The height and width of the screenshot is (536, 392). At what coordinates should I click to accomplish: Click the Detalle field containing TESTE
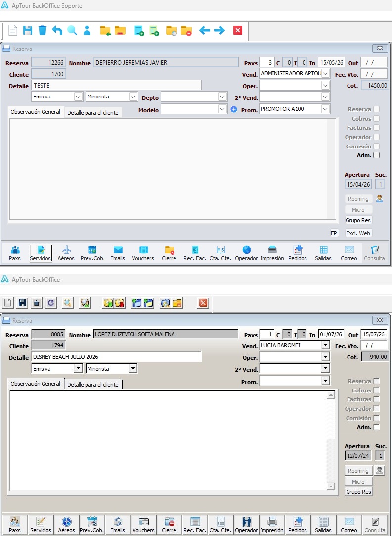(x=116, y=86)
